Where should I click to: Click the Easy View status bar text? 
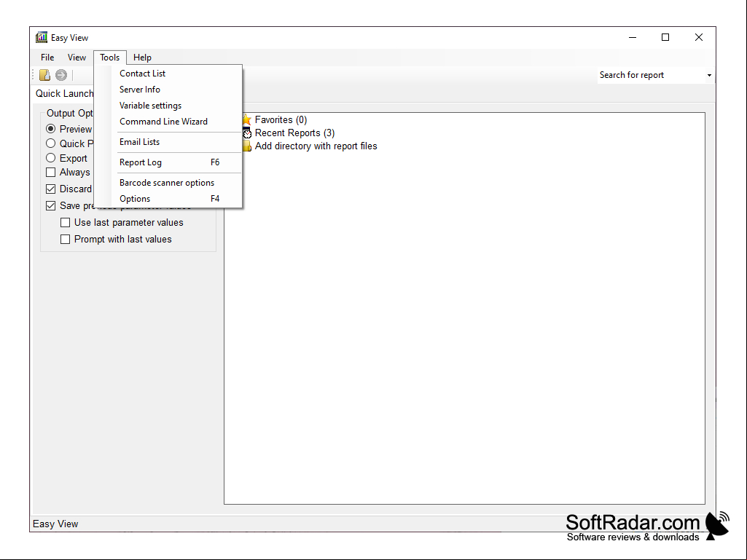click(x=55, y=524)
